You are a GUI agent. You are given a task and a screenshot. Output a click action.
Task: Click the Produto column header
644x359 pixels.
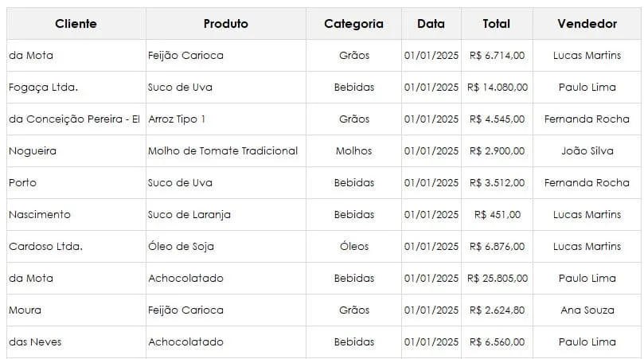[x=226, y=24]
